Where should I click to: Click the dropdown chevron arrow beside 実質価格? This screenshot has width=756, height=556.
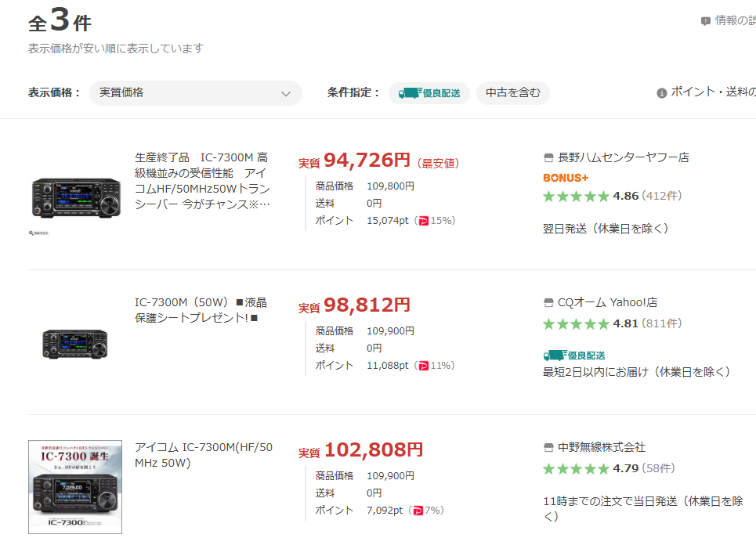click(286, 93)
